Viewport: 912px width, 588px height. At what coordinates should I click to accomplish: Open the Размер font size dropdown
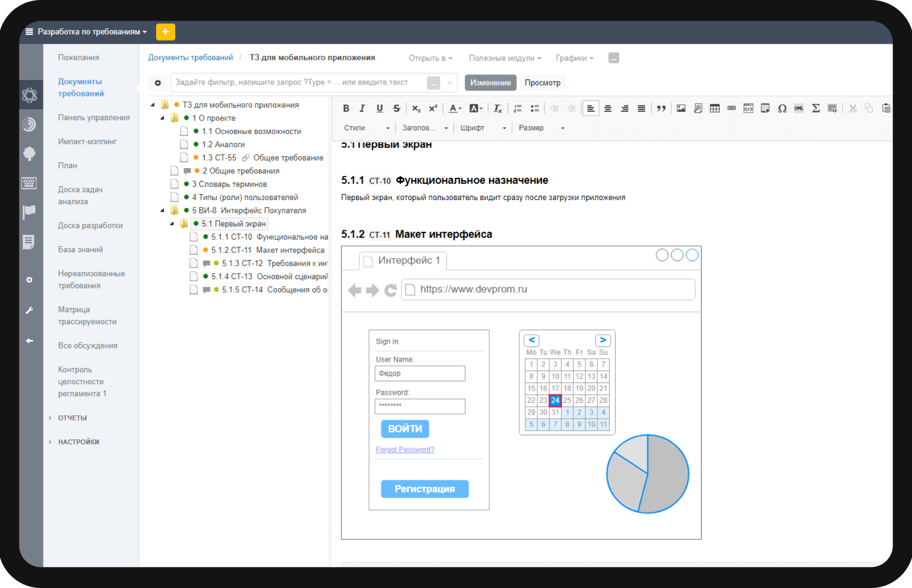tap(541, 128)
